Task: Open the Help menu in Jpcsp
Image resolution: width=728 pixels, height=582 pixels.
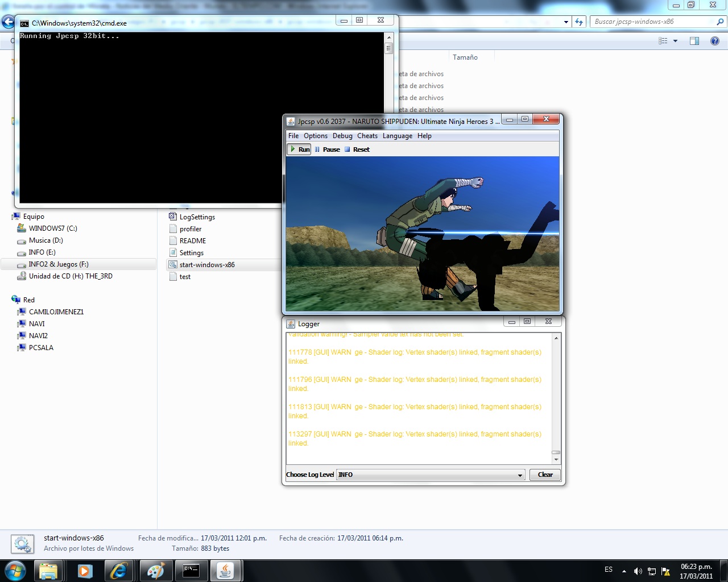Action: [424, 136]
